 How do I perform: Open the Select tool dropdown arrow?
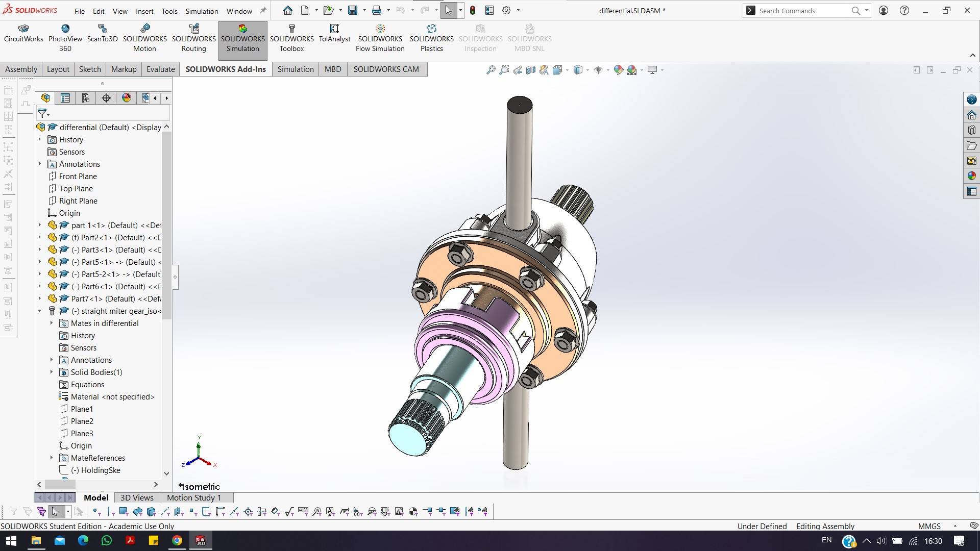(460, 10)
